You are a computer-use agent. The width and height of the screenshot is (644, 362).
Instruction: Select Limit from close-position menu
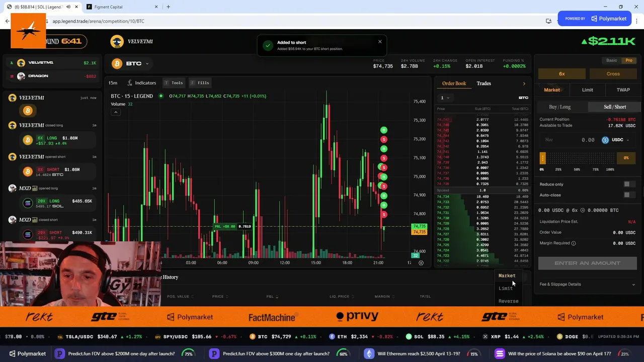click(506, 288)
